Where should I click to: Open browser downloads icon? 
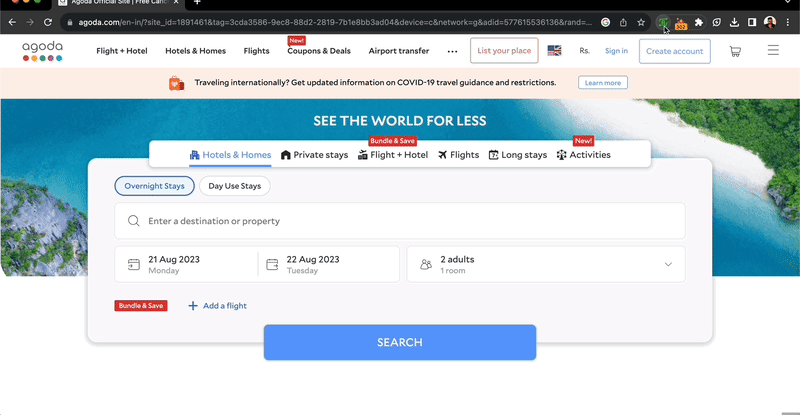(734, 22)
